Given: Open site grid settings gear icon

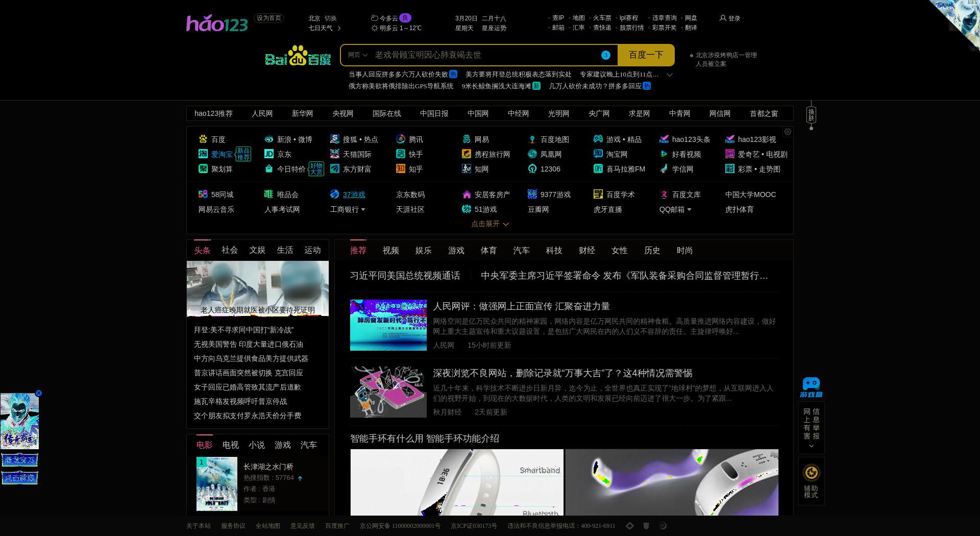Looking at the screenshot, I should tap(788, 132).
